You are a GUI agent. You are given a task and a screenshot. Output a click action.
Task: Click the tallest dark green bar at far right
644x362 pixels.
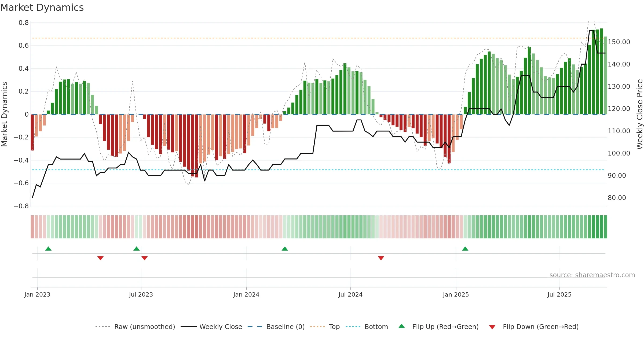(601, 71)
